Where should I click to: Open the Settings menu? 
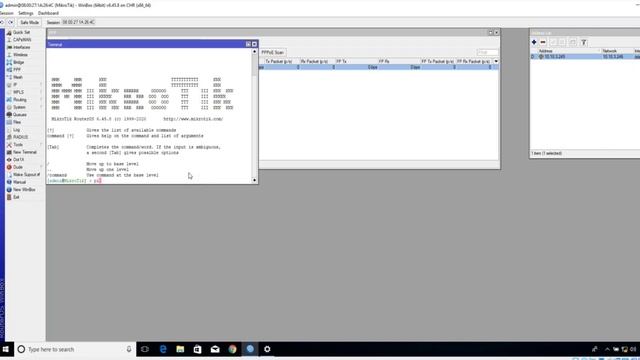point(26,13)
